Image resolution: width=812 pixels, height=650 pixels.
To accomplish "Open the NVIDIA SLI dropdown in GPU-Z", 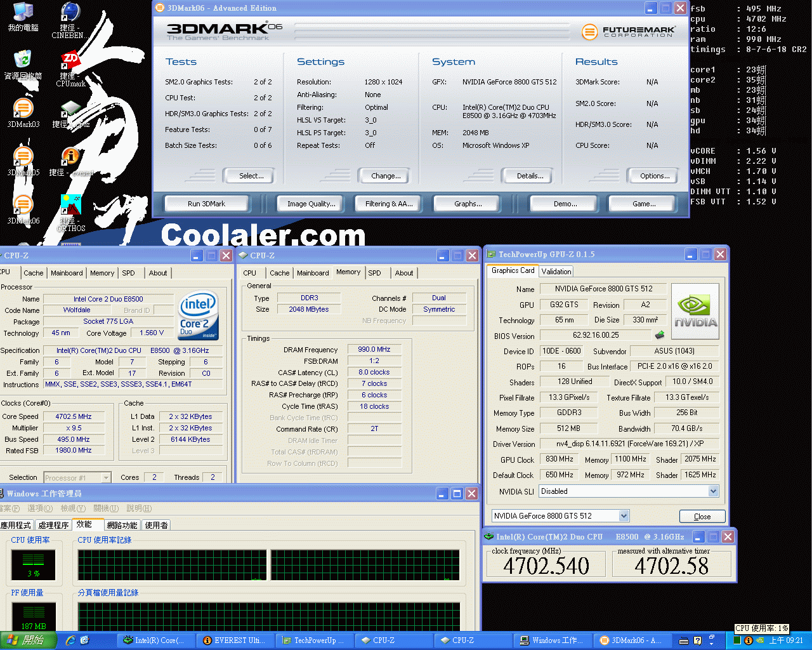I will pos(713,491).
